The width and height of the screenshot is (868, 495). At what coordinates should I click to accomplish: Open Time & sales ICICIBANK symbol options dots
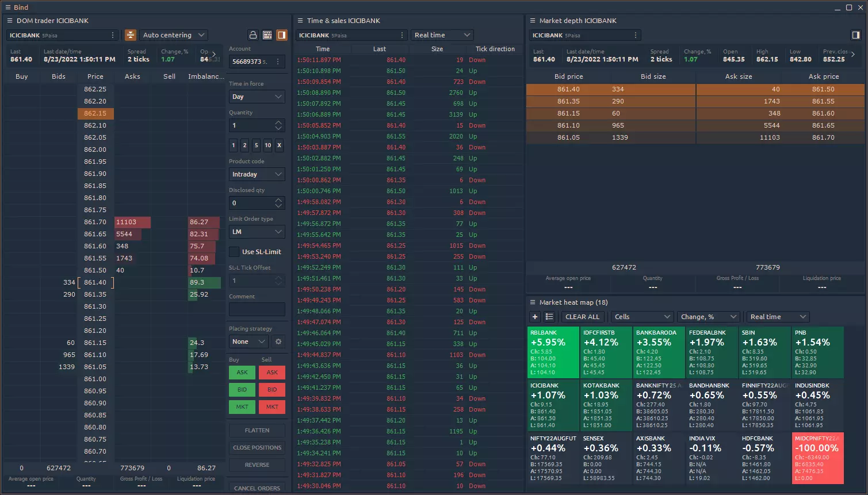(x=402, y=35)
